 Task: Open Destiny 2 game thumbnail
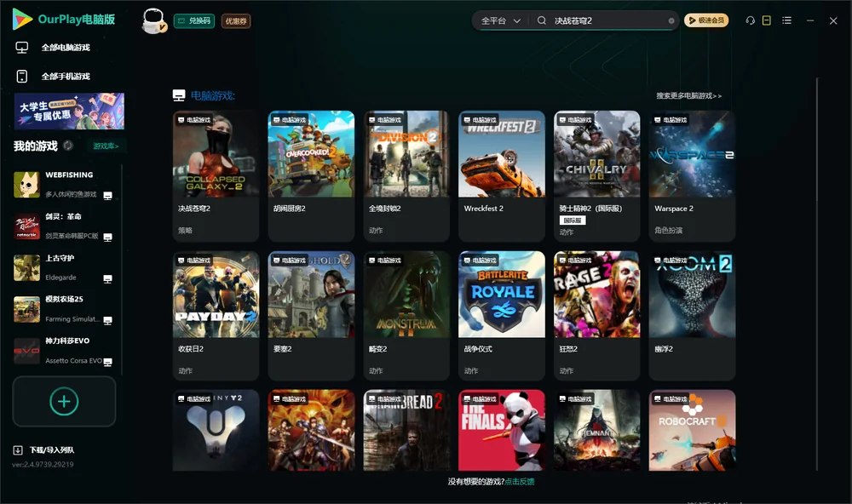(x=216, y=430)
